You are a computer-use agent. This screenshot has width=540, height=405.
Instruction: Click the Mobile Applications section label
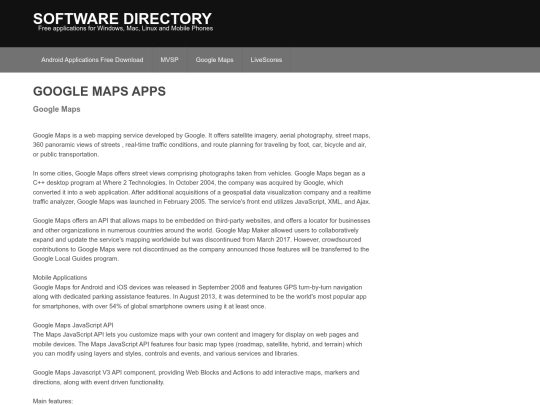(60, 278)
